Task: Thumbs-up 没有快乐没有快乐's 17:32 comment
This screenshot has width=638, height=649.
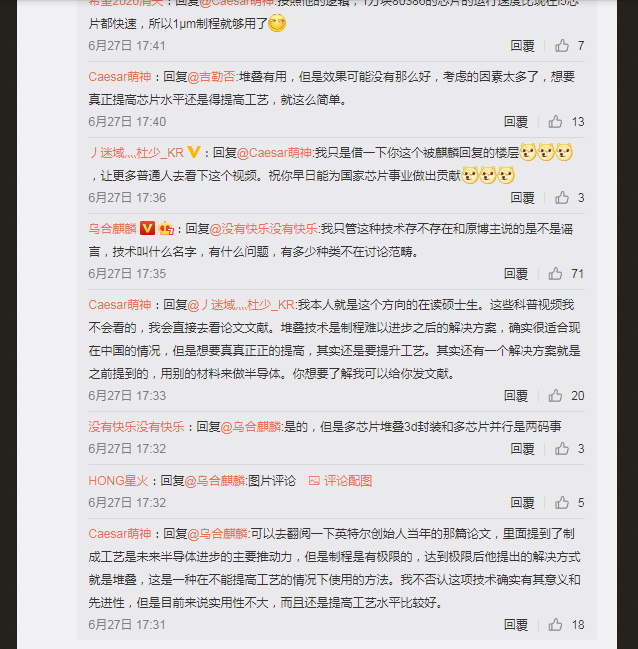Action: pos(562,449)
